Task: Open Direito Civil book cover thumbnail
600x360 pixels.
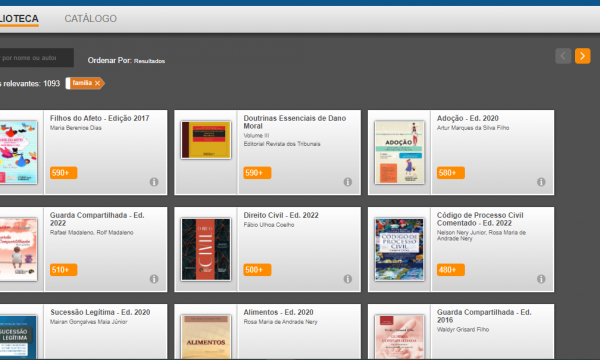Action: [x=206, y=249]
